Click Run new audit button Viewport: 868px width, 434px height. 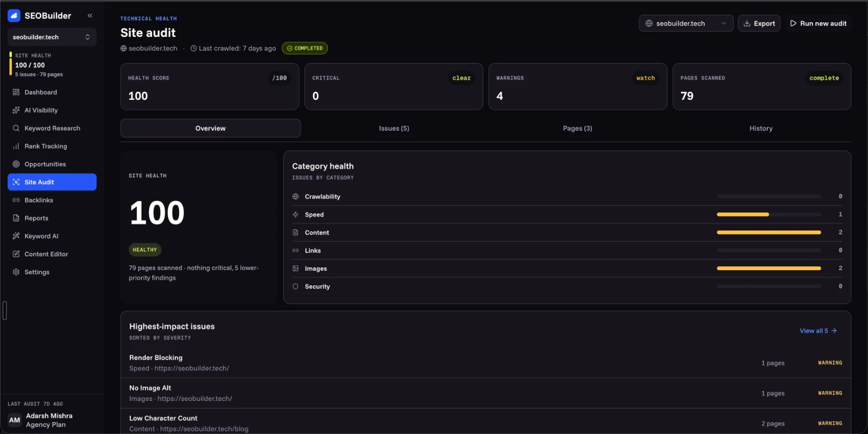coord(818,23)
